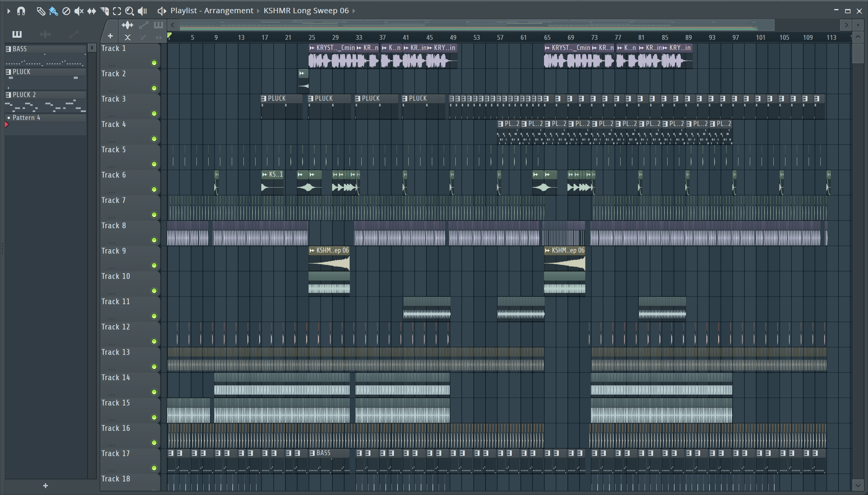Show automation clips in the picker panel
Viewport: 868px width, 495px height.
74,34
